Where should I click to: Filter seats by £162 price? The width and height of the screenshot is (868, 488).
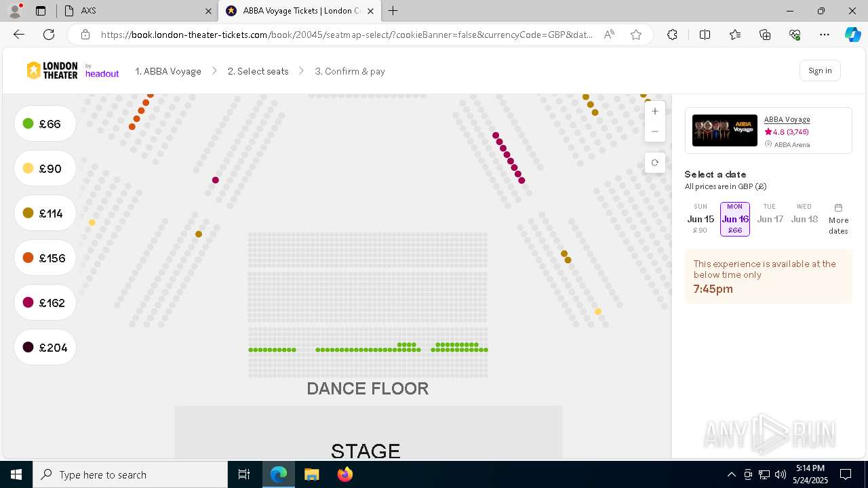tap(45, 303)
